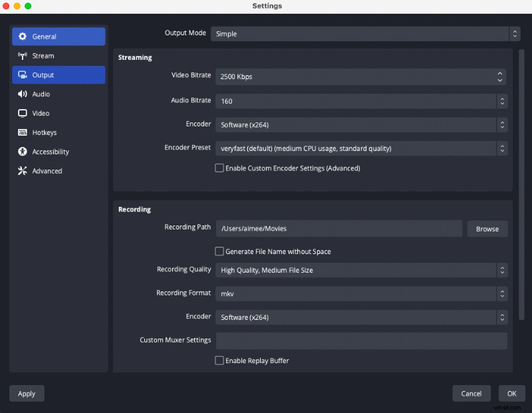Select the General settings gear icon
This screenshot has width=532, height=413.
tap(23, 36)
